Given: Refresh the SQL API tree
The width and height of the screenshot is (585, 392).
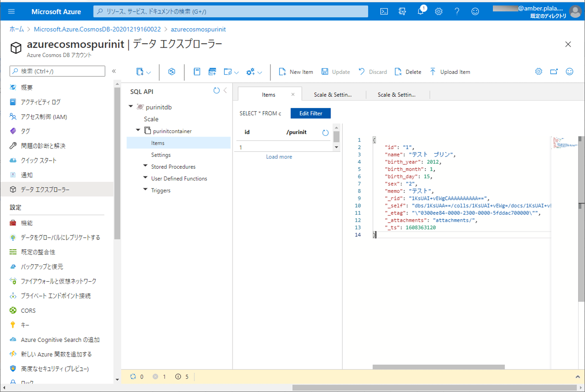Looking at the screenshot, I should coord(217,91).
